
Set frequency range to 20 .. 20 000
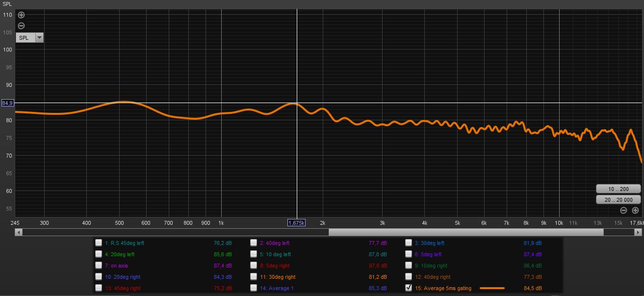[x=618, y=200]
